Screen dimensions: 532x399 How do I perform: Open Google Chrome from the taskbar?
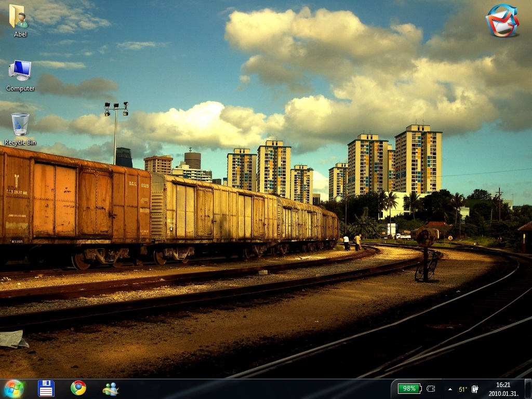point(78,388)
